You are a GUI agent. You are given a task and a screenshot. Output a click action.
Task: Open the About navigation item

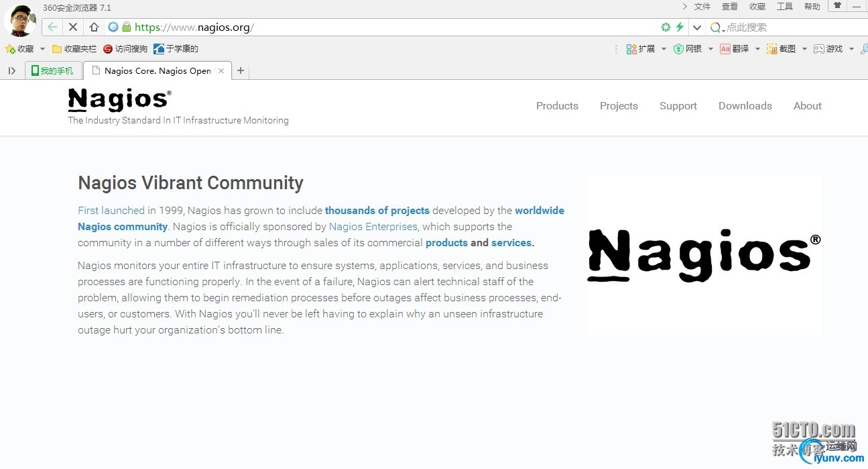tap(808, 106)
